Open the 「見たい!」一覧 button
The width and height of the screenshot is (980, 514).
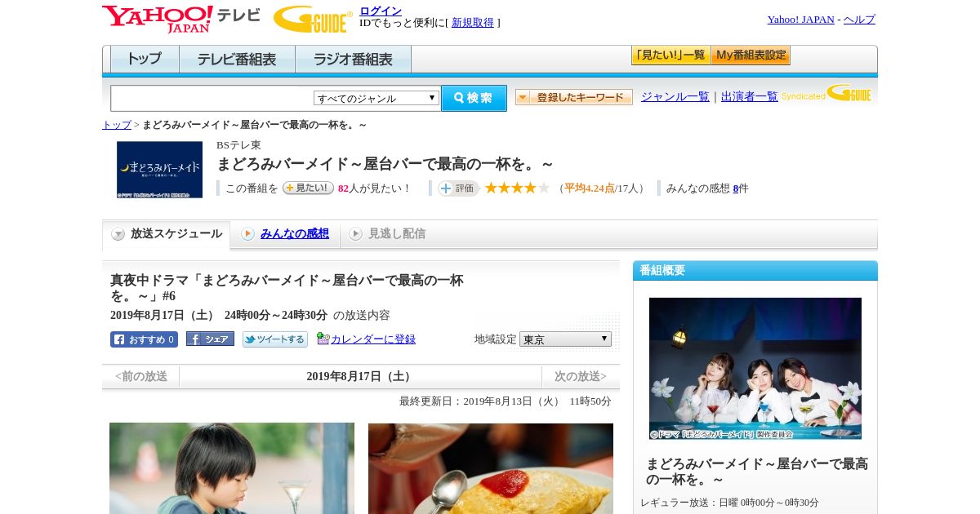(x=670, y=55)
